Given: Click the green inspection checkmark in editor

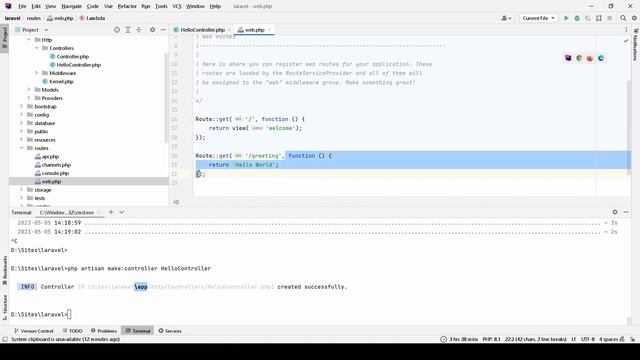Looking at the screenshot, I should coord(626,41).
